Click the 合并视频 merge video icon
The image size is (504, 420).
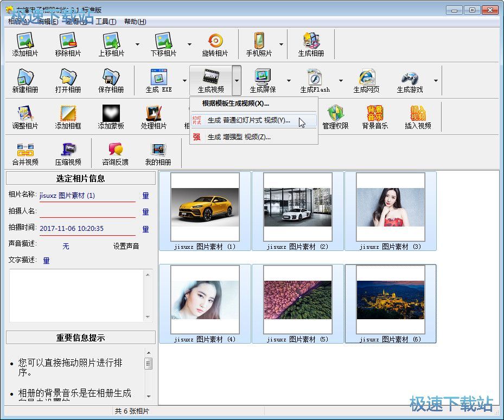click(x=25, y=153)
